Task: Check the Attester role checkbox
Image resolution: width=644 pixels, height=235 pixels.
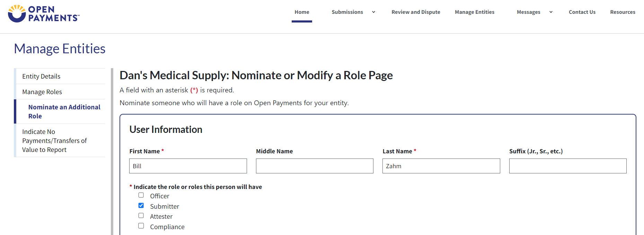Action: tap(141, 216)
